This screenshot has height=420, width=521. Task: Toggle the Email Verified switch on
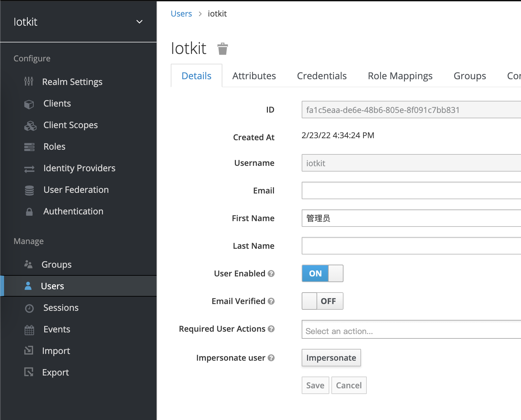tap(323, 301)
